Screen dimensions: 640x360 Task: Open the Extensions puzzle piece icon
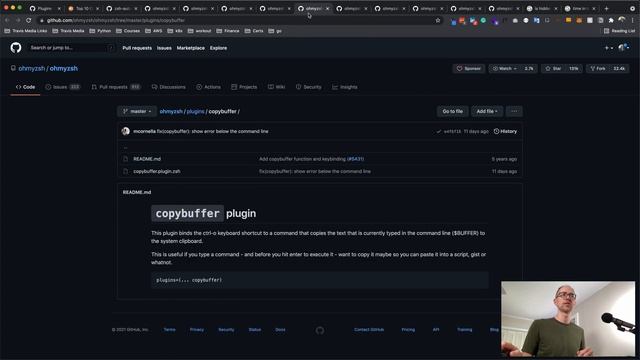(x=611, y=20)
